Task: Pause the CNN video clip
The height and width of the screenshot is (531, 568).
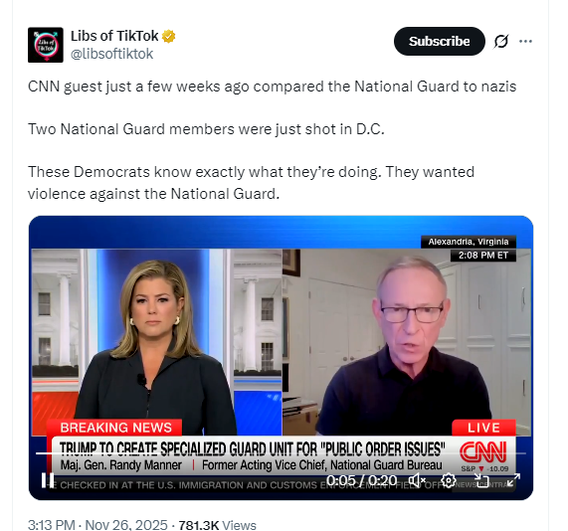Action: (48, 480)
